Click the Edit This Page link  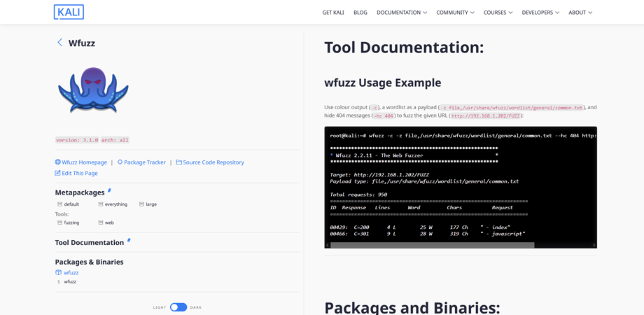[80, 173]
